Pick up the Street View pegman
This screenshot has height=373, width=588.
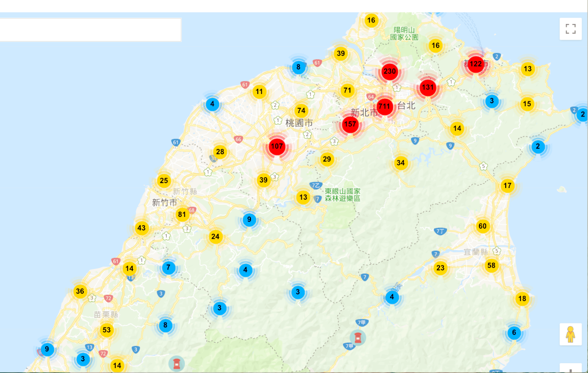[x=570, y=334]
